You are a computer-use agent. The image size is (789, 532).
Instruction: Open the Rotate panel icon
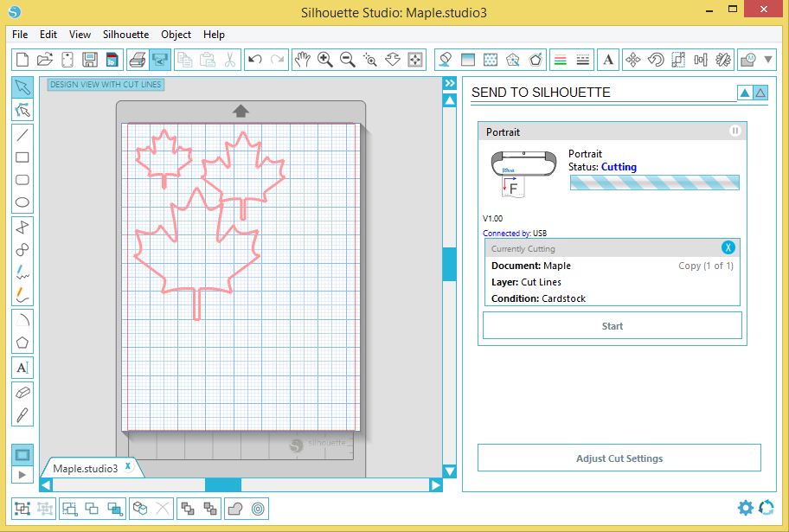(656, 60)
